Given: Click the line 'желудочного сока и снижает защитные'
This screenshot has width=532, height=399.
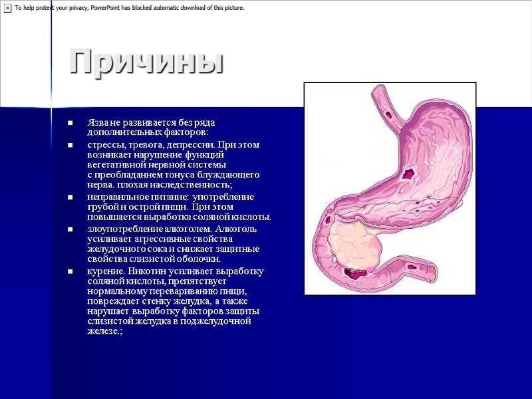Looking at the screenshot, I should (x=174, y=249).
